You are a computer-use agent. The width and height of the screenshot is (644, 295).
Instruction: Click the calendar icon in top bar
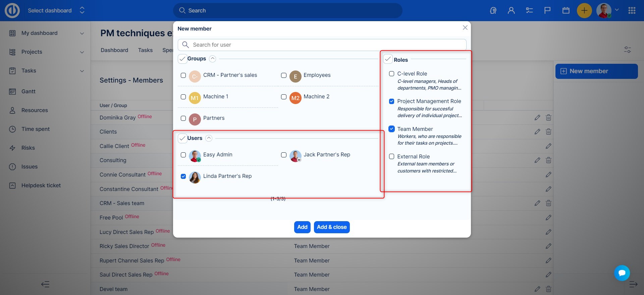(x=566, y=10)
